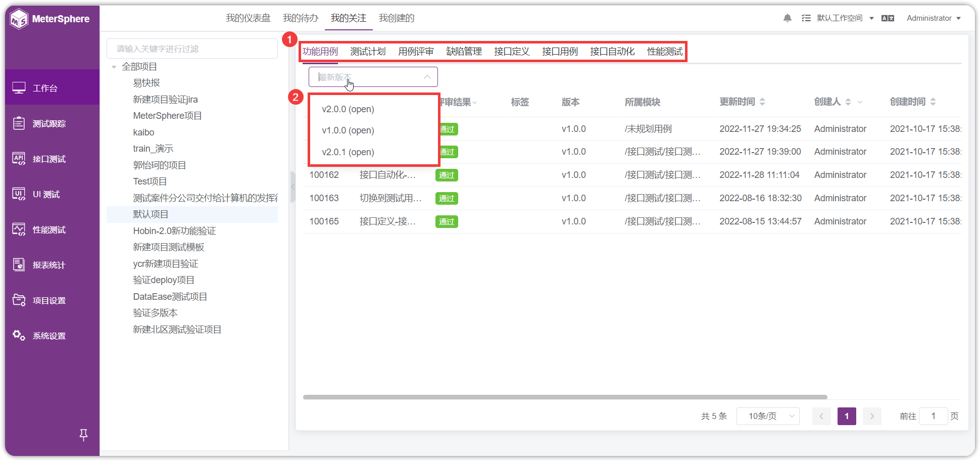Viewport: 980px width, 461px height.
Task: Open 测试跟踪 from the sidebar
Action: pos(48,123)
